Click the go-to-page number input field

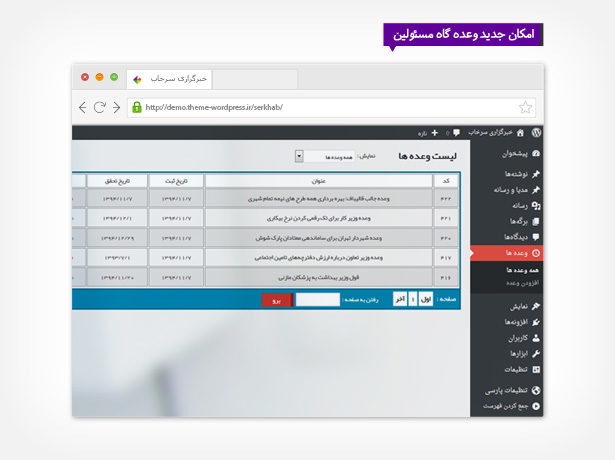[x=317, y=299]
